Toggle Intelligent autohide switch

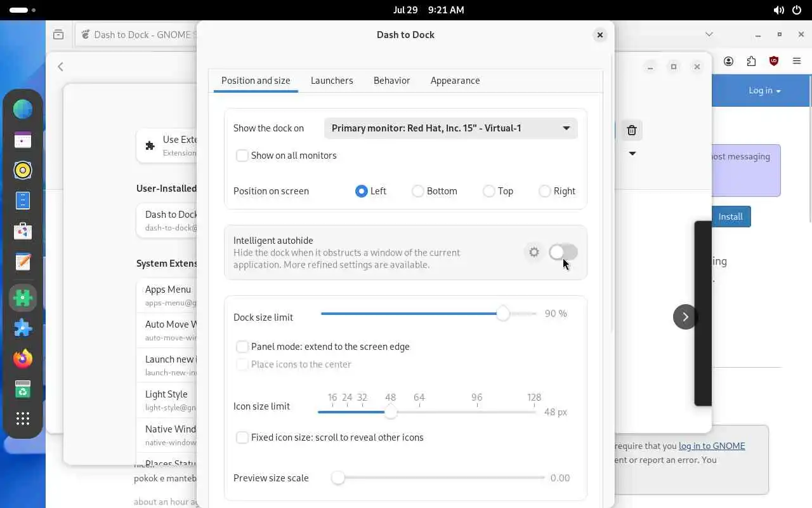coord(563,252)
